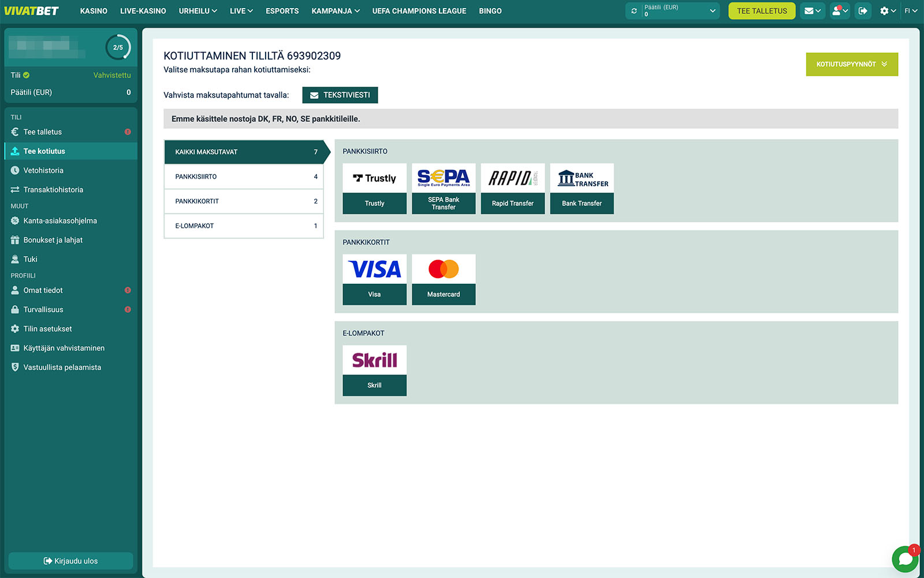
Task: Click the 2/5 profile progress circle
Action: [x=118, y=47]
